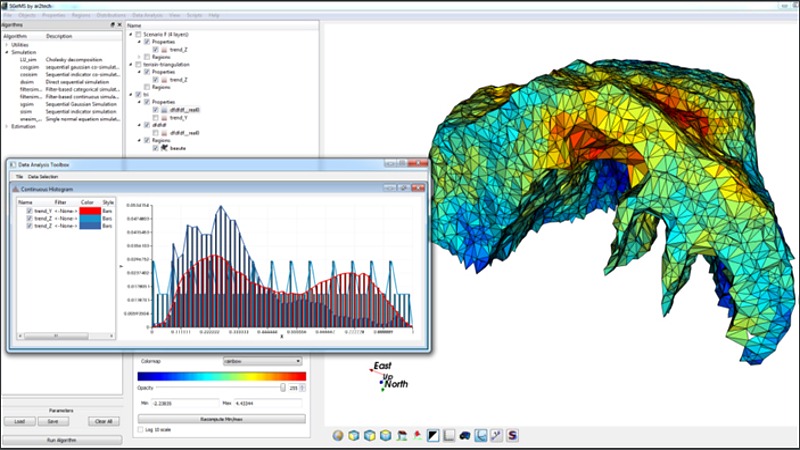This screenshot has height=450, width=800.
Task: Click the third cube view icon
Action: (386, 435)
